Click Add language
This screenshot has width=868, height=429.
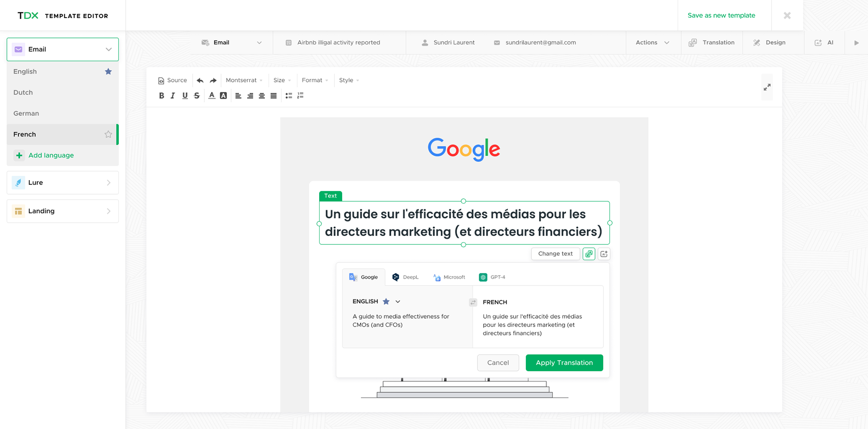[x=51, y=155]
